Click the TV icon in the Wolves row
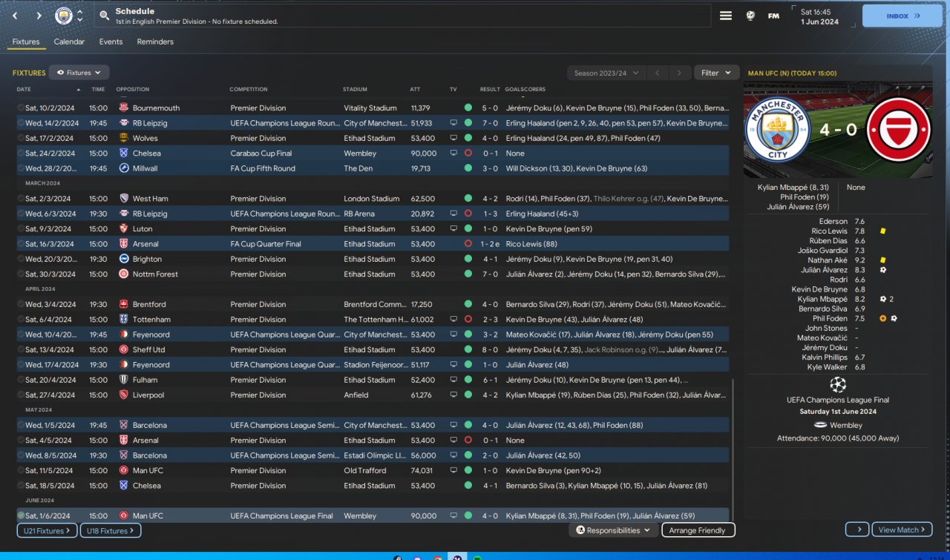950x560 pixels. pos(453,138)
